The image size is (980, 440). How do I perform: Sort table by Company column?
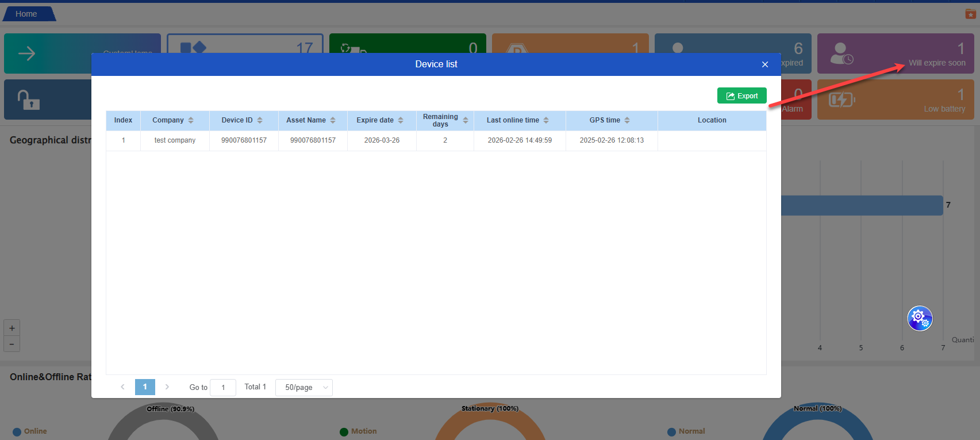point(191,120)
